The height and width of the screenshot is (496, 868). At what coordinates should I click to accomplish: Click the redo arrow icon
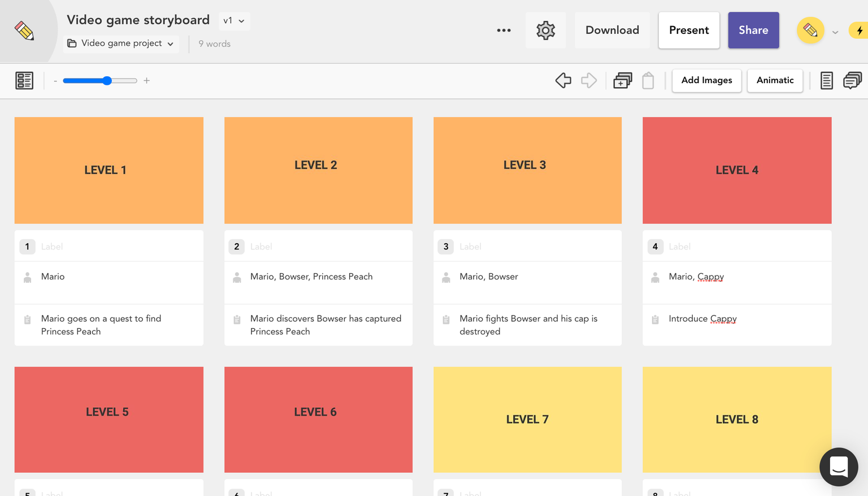(589, 80)
